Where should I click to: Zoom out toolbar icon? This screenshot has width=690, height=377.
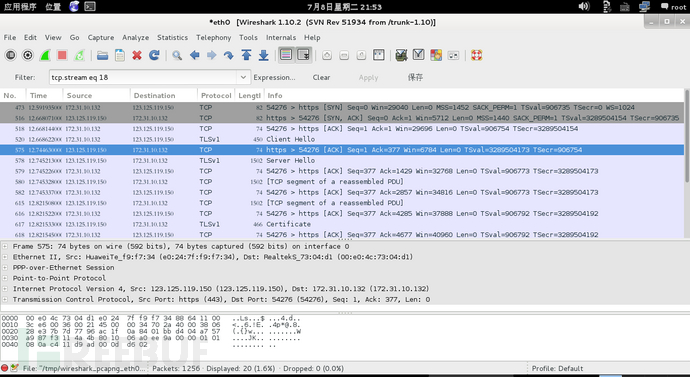click(344, 55)
